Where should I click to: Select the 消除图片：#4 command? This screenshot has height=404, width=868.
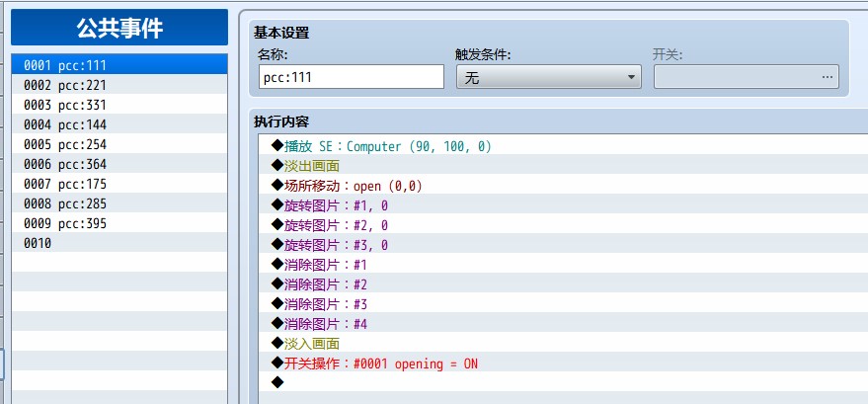[x=563, y=324]
